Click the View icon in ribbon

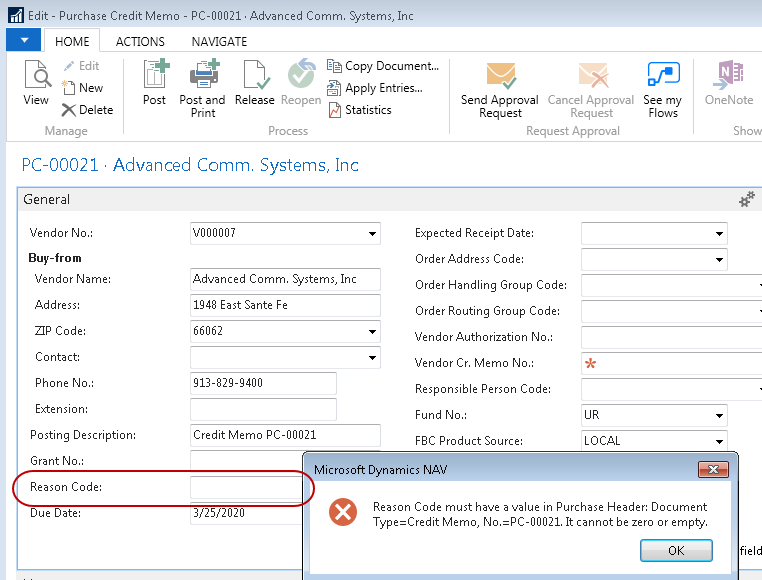click(x=36, y=84)
